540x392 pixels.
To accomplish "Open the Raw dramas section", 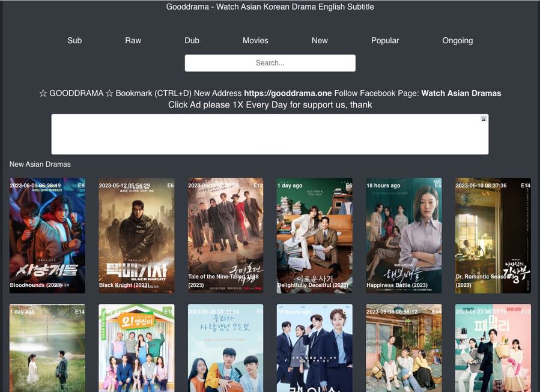I will pos(133,40).
